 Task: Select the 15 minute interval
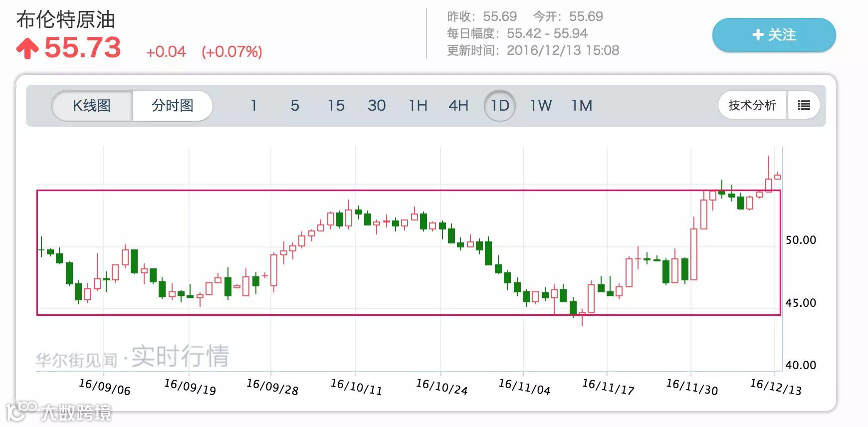(336, 105)
